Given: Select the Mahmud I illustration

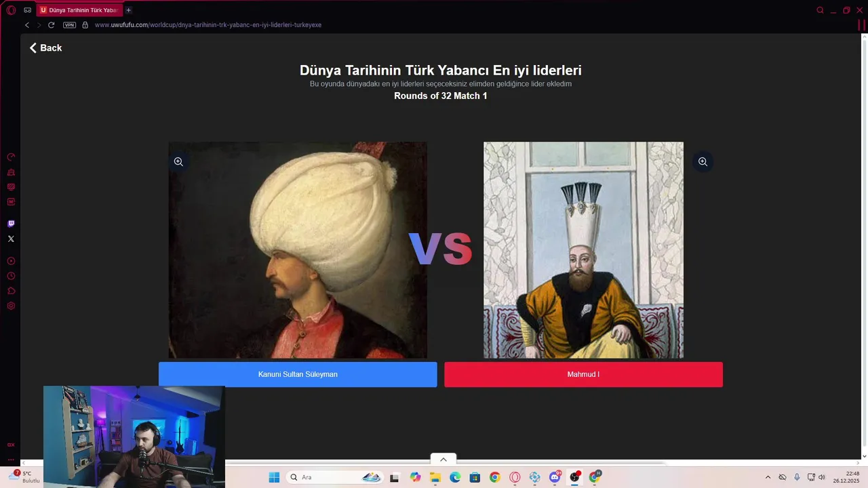Looking at the screenshot, I should (583, 249).
